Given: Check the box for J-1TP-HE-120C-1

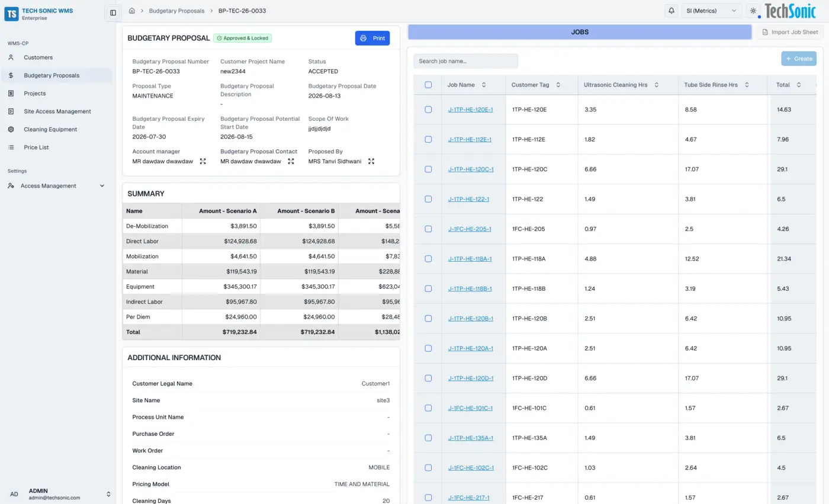Looking at the screenshot, I should [429, 169].
